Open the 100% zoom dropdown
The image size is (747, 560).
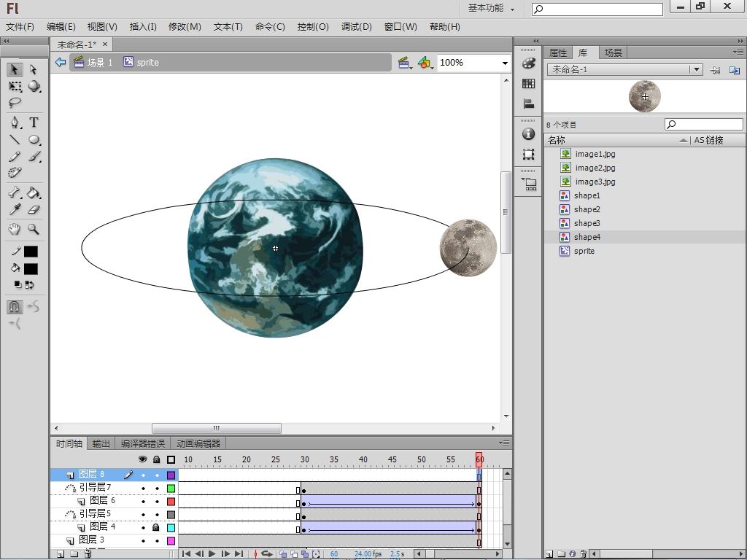504,63
